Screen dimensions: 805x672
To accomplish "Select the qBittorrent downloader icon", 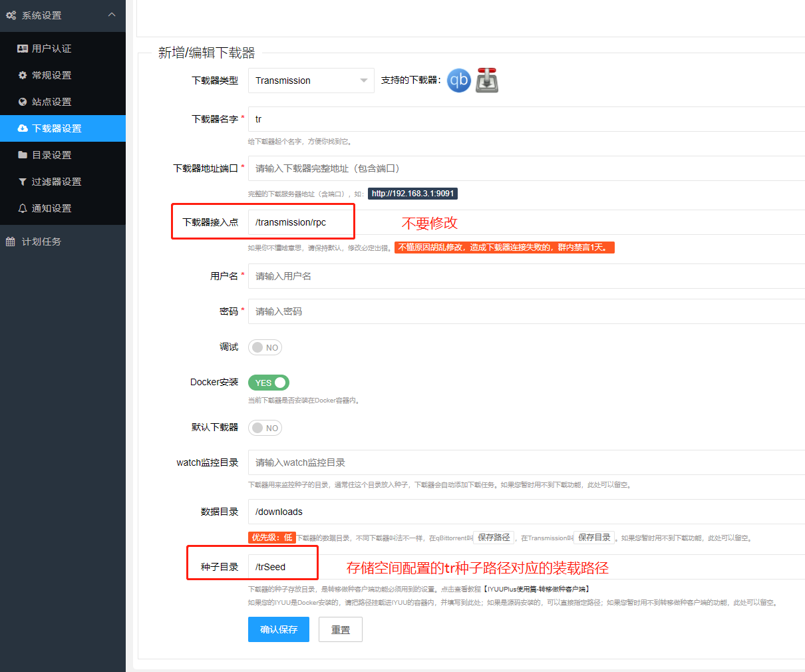I will click(458, 80).
